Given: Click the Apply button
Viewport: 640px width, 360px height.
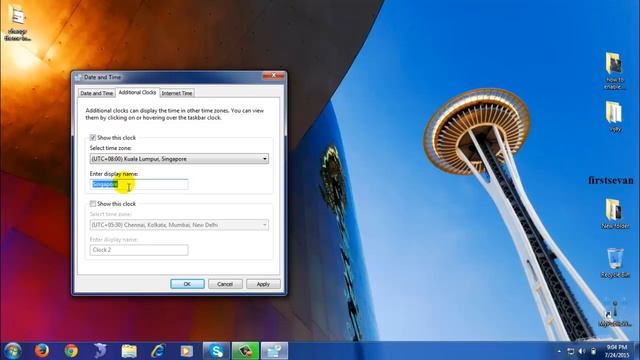Looking at the screenshot, I should tap(263, 284).
